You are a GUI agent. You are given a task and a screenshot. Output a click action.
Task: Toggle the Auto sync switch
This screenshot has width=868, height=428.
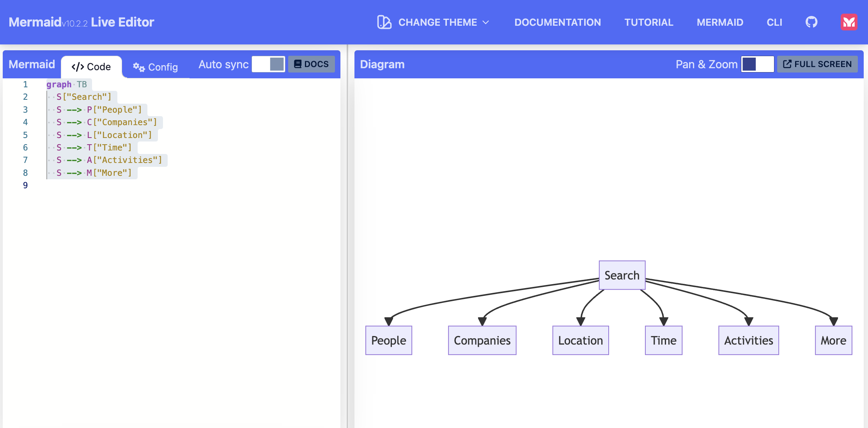pyautogui.click(x=268, y=64)
